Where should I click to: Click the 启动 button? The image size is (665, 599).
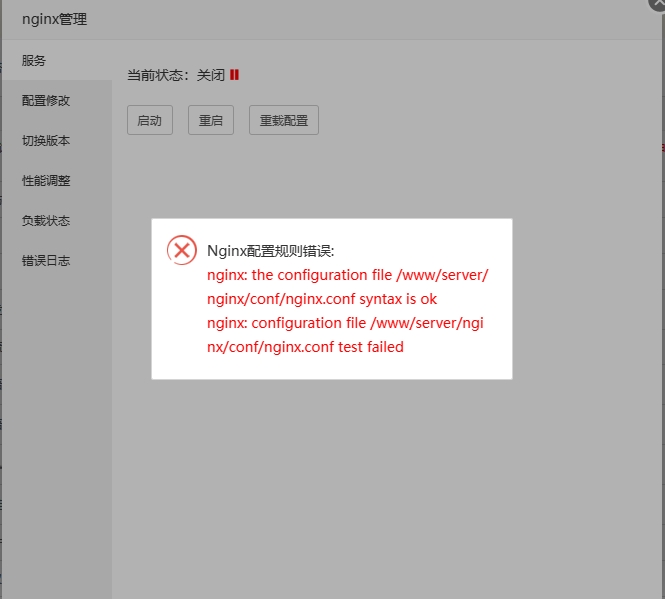(150, 120)
